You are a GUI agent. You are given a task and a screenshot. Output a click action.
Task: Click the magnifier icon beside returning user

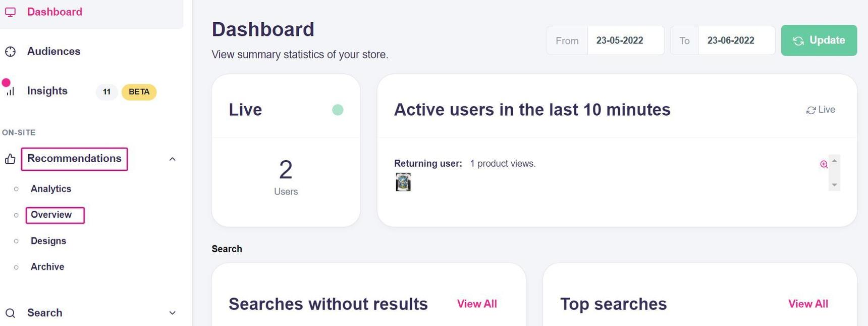click(x=824, y=164)
